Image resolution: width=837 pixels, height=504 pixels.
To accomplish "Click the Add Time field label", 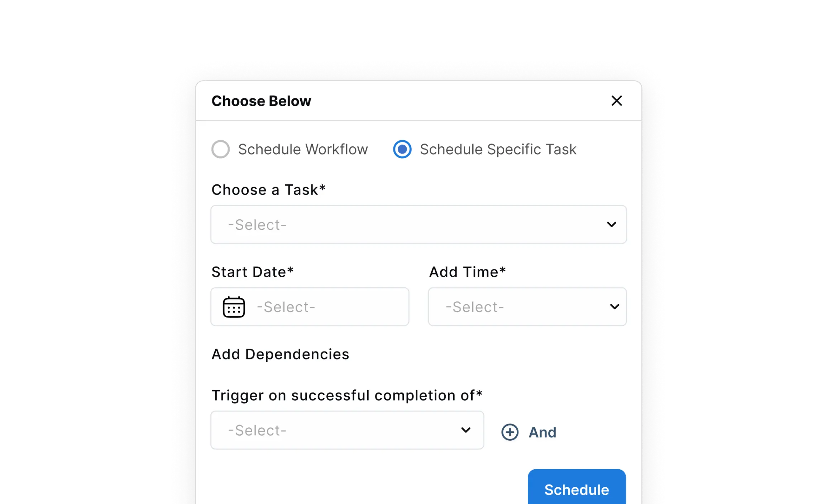I will pos(467,272).
